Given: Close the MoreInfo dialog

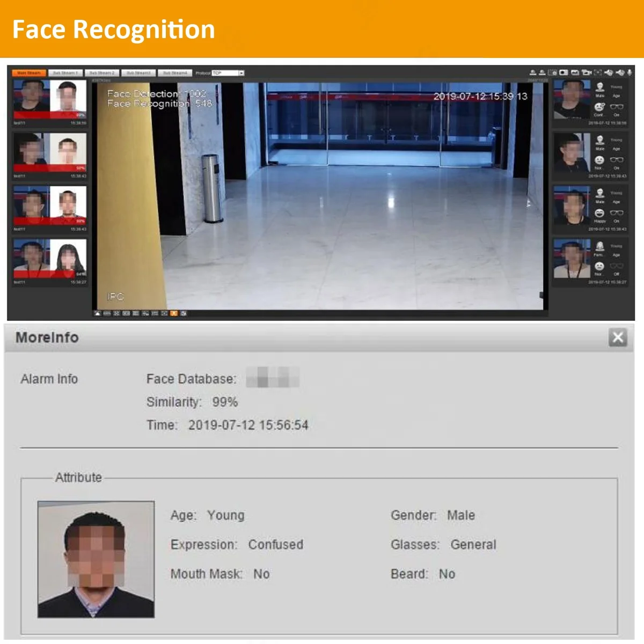Looking at the screenshot, I should click(618, 338).
